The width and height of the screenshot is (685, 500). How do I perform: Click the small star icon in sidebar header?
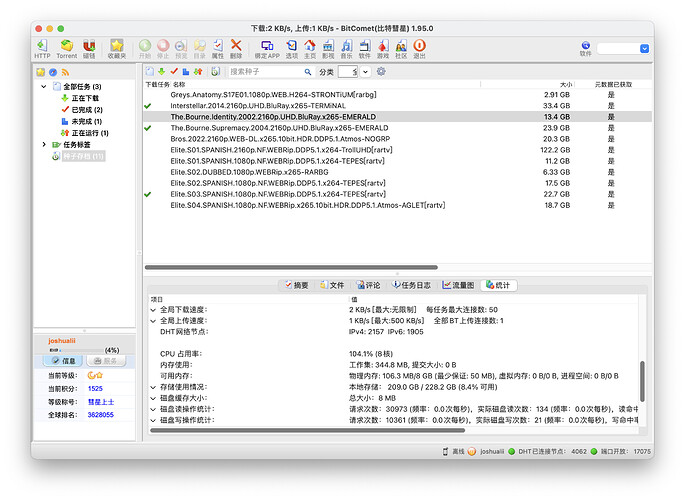coord(41,72)
